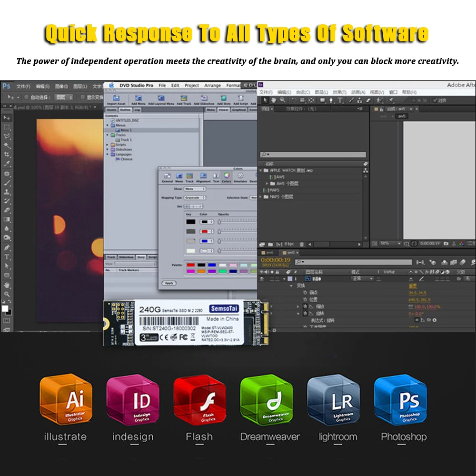
Task: Click the Photoshop foreground color swatch
Action: click(5, 309)
